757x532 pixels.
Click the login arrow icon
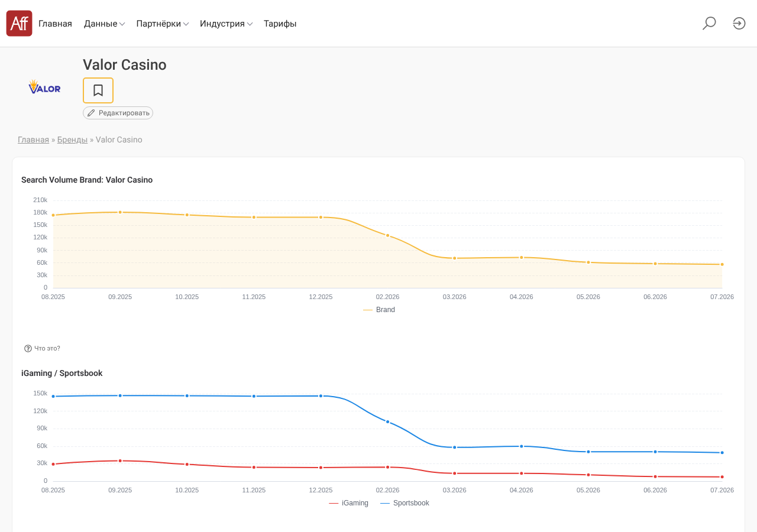pyautogui.click(x=739, y=24)
